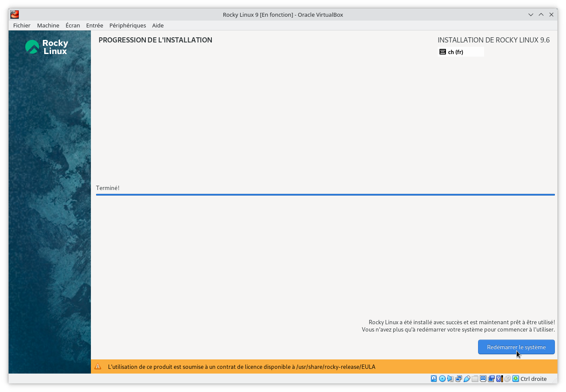Click the virtualization features status icon
The image size is (566, 392).
tap(499, 379)
